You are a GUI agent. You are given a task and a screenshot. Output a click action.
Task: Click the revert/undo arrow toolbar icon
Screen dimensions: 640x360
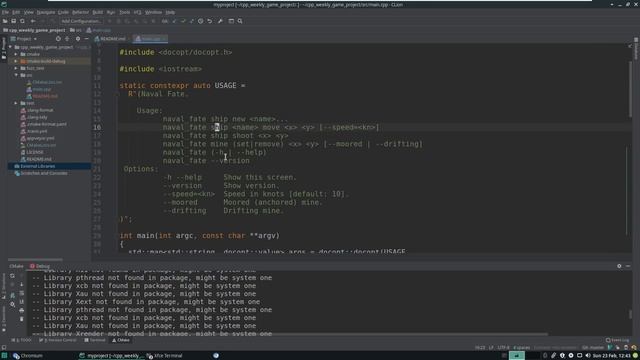209,21
